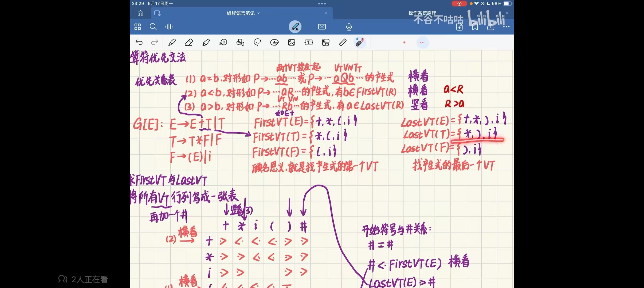Open the shapes tool
This screenshot has width=644, height=288.
(240, 42)
